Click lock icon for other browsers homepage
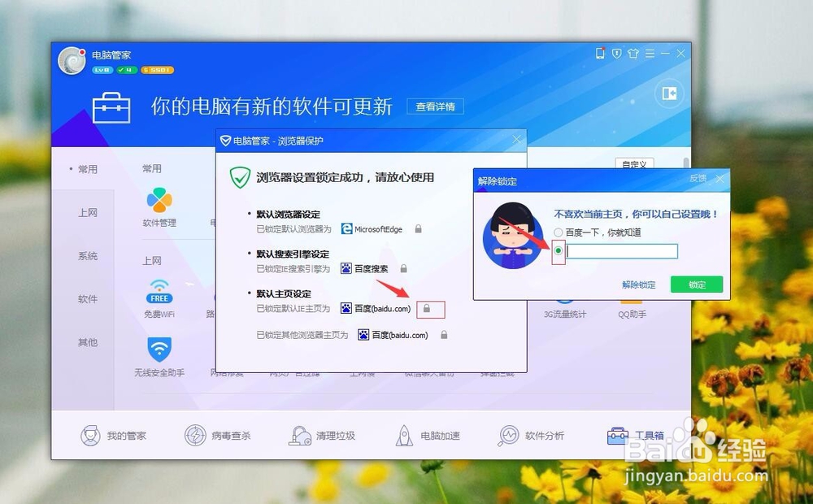The image size is (813, 504). [x=444, y=335]
